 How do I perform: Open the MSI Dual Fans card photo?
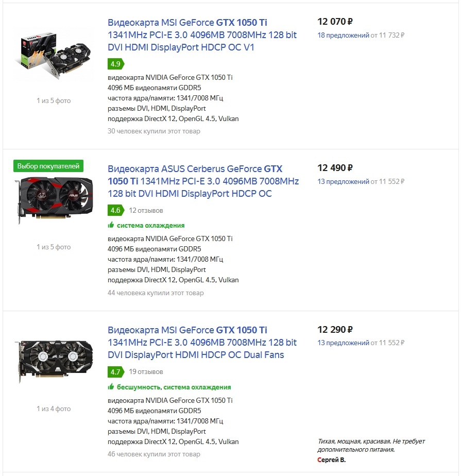[x=54, y=362]
